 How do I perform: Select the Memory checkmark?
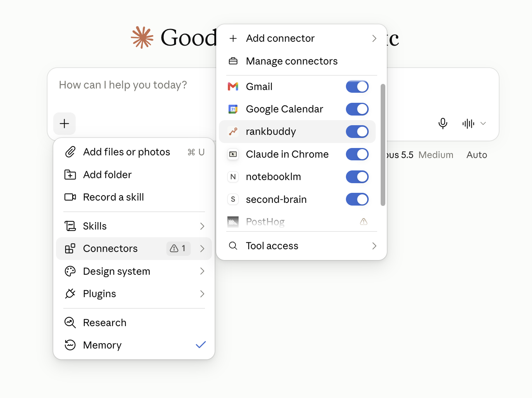pos(201,345)
